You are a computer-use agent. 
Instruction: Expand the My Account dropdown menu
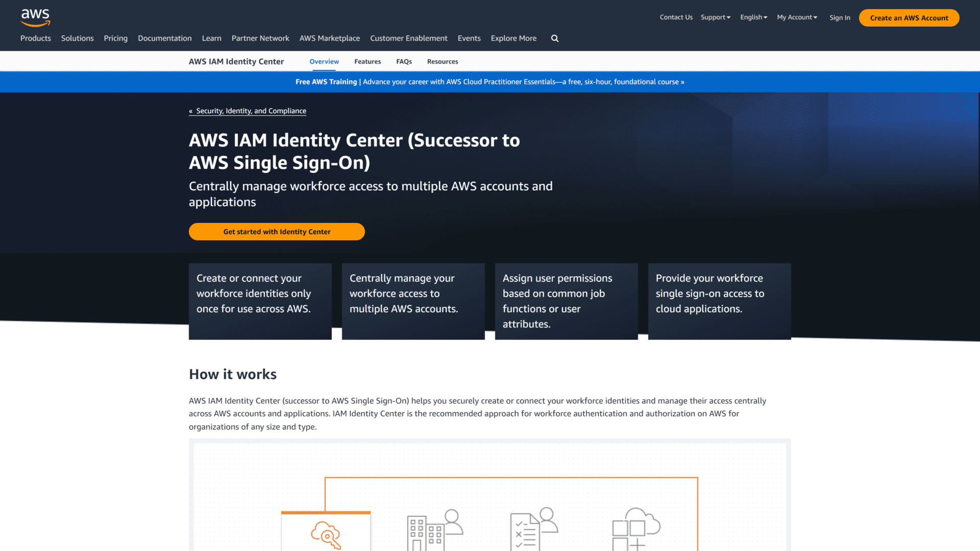pos(797,17)
